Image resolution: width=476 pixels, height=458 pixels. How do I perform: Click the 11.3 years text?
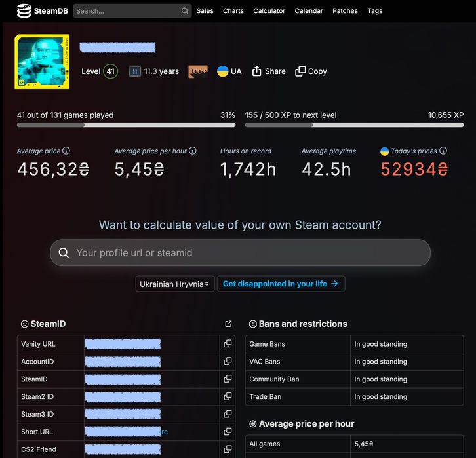point(161,71)
